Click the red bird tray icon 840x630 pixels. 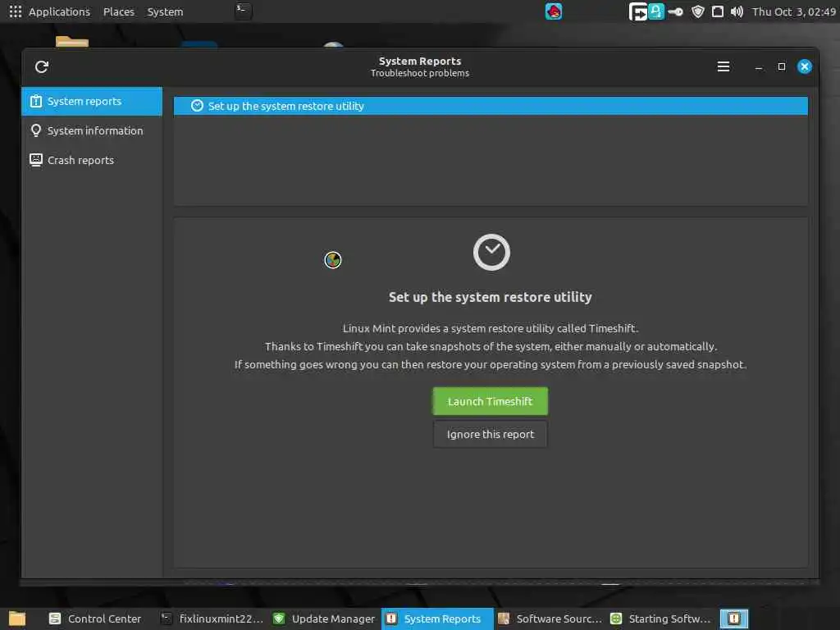pos(554,11)
